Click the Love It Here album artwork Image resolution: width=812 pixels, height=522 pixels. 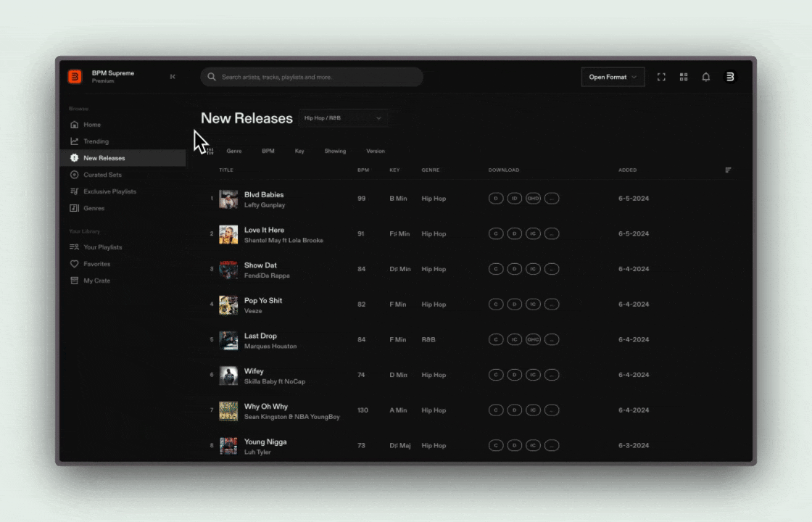pyautogui.click(x=228, y=234)
